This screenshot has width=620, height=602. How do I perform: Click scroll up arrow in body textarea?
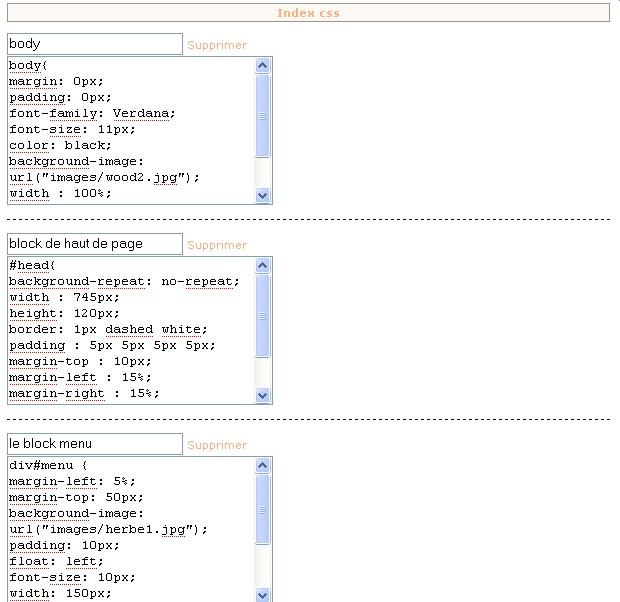coord(263,66)
